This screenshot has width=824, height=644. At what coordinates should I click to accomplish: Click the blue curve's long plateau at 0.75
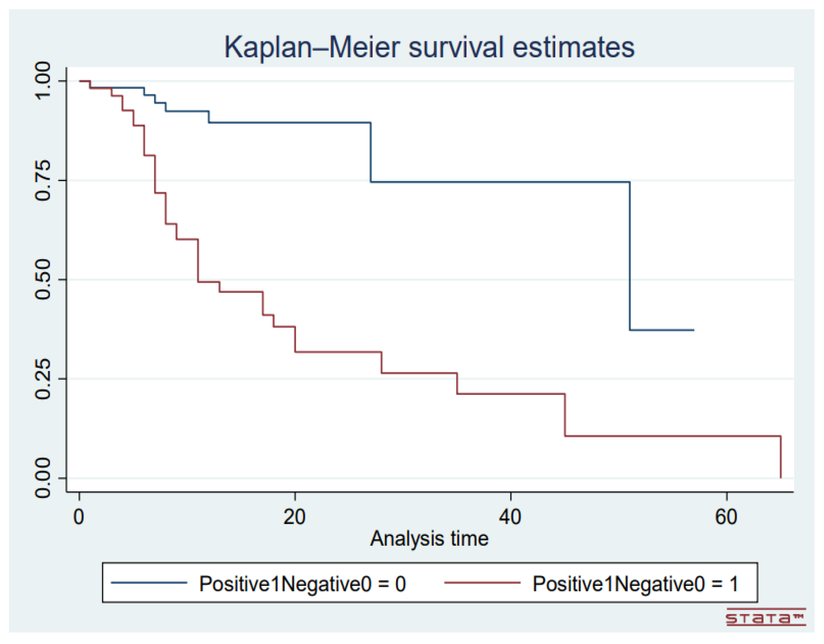click(x=500, y=182)
